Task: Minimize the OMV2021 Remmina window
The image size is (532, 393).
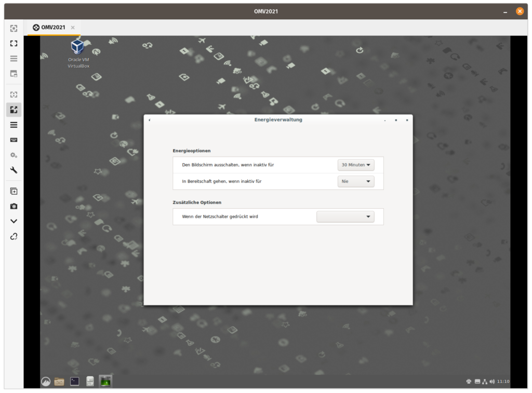Action: pos(505,11)
